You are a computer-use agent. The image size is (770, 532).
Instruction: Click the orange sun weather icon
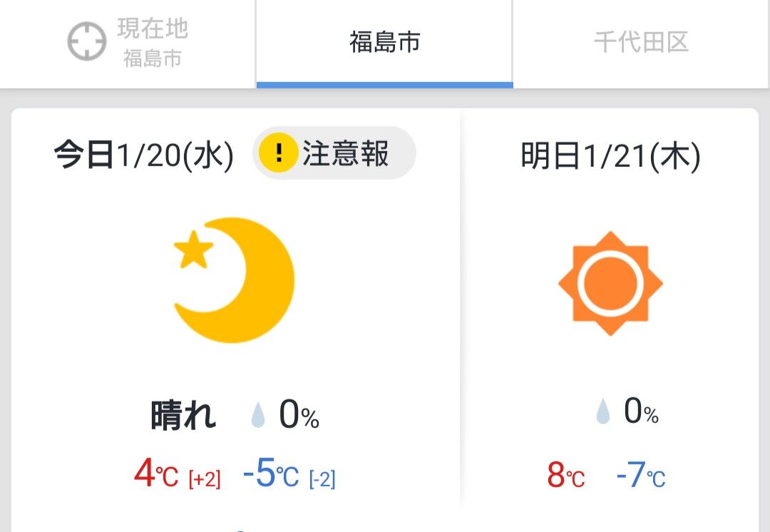[x=610, y=283]
